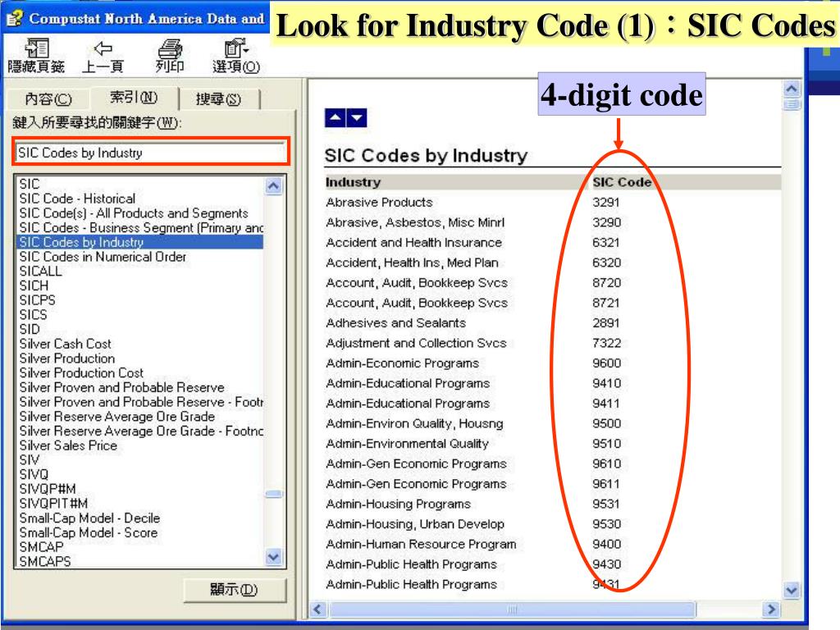The width and height of the screenshot is (840, 630).
Task: Click SIC code value 3291
Action: 606,203
